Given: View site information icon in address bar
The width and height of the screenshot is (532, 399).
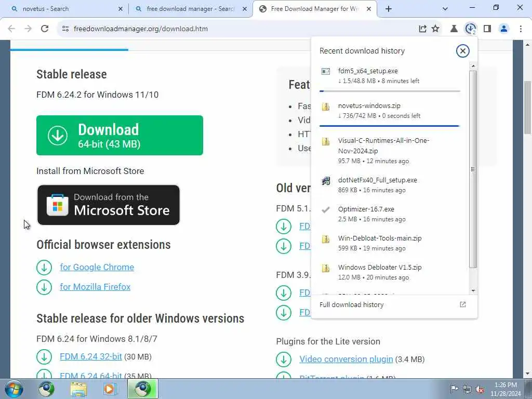Looking at the screenshot, I should 65,29.
